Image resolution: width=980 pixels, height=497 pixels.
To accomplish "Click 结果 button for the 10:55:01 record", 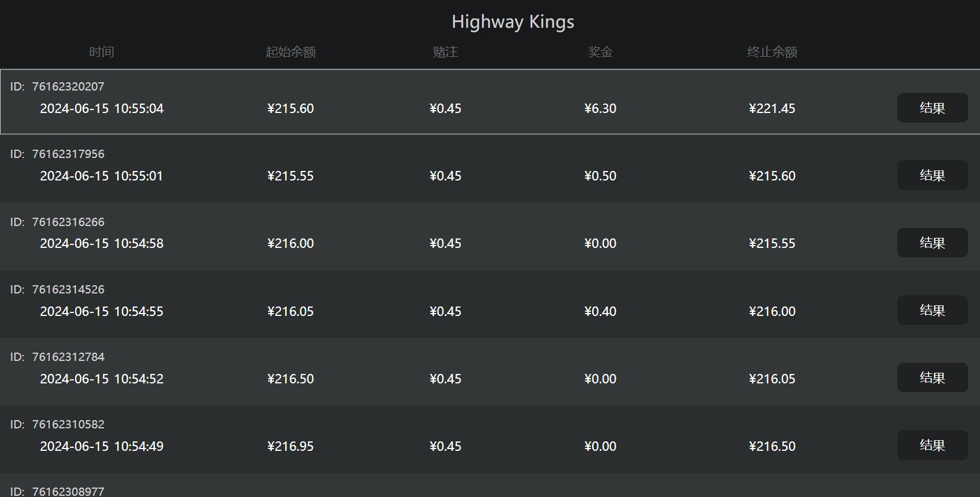I will tap(932, 175).
